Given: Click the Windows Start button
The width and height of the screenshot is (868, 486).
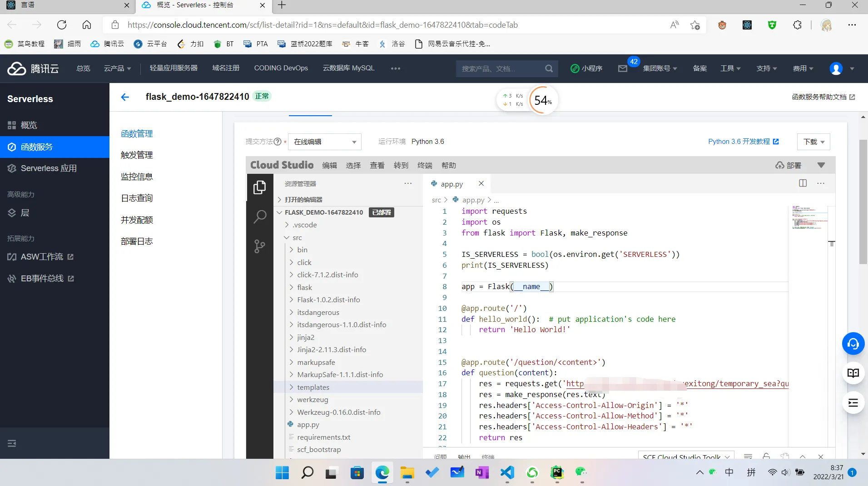Looking at the screenshot, I should [282, 472].
